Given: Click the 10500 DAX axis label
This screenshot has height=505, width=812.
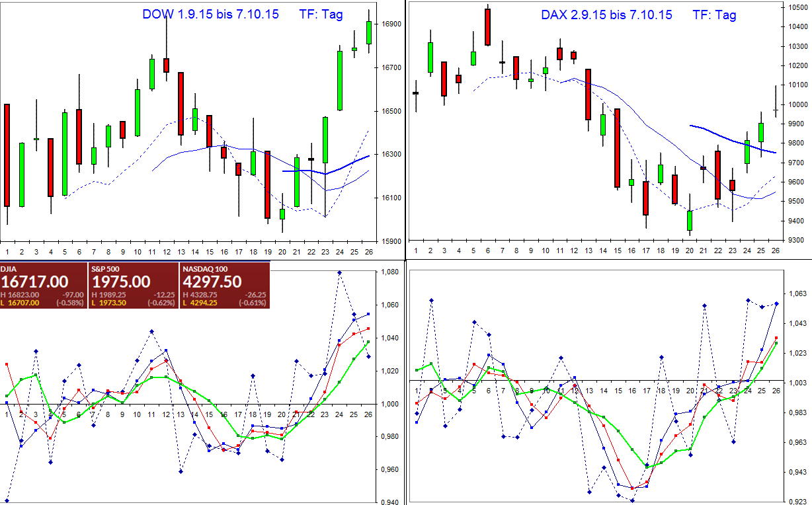Looking at the screenshot, I should [797, 7].
